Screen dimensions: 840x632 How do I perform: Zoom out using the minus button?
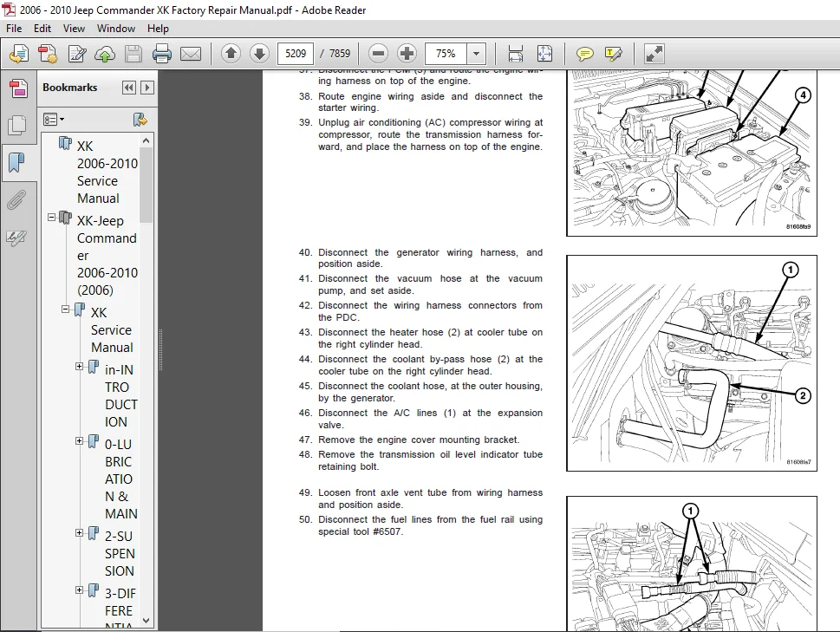pyautogui.click(x=378, y=54)
